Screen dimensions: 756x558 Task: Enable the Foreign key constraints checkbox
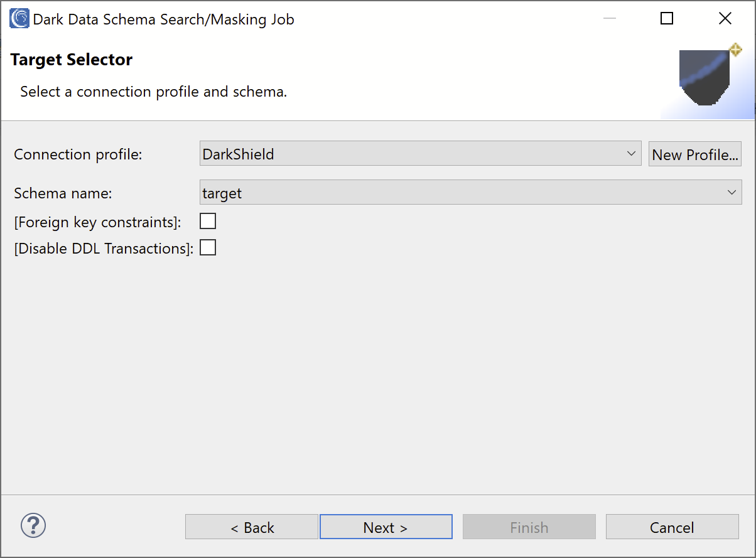[208, 221]
